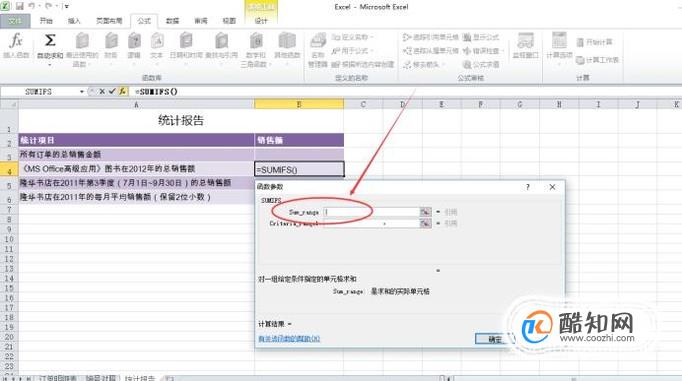Click Undo in quick access toolbar
The height and width of the screenshot is (381, 682).
32,6
